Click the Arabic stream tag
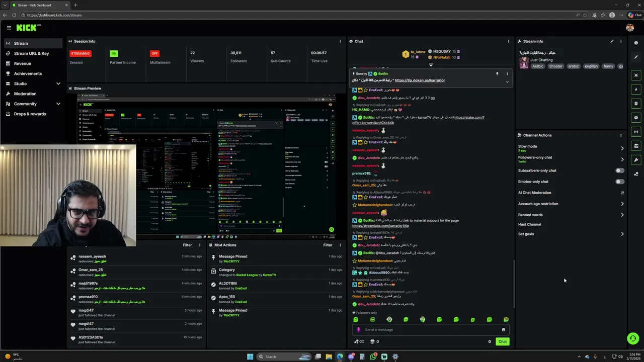The width and height of the screenshot is (644, 362). click(x=538, y=66)
